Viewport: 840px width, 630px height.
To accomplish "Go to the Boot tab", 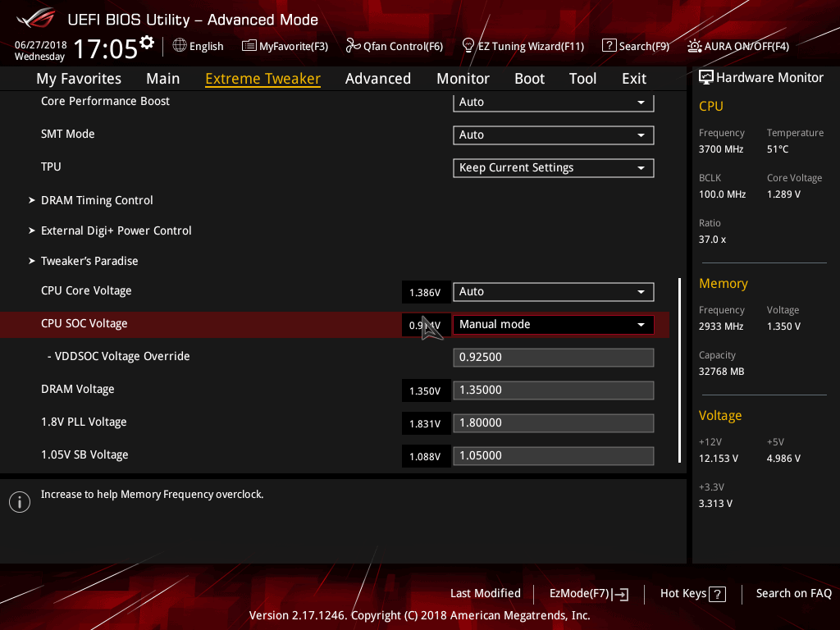I will (529, 79).
